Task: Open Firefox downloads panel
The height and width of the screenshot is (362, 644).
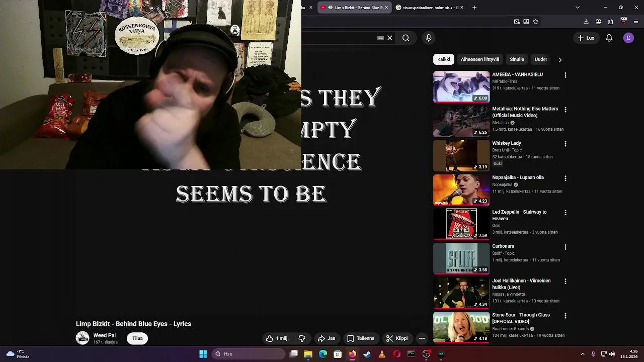Action: (586, 22)
